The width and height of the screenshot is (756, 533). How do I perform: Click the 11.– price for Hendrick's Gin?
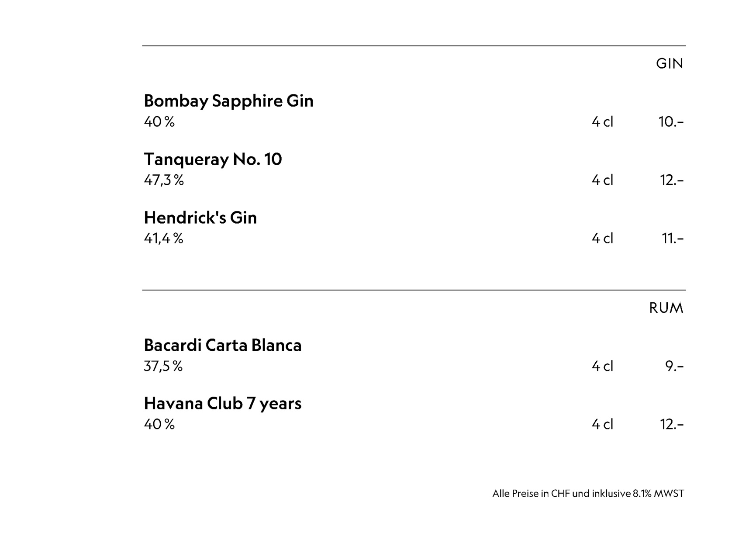tap(672, 239)
